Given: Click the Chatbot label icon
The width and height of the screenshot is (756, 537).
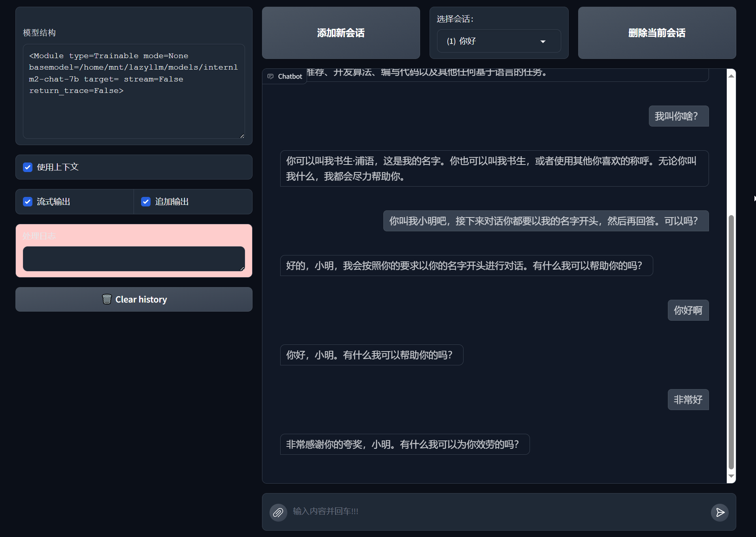Looking at the screenshot, I should click(270, 76).
